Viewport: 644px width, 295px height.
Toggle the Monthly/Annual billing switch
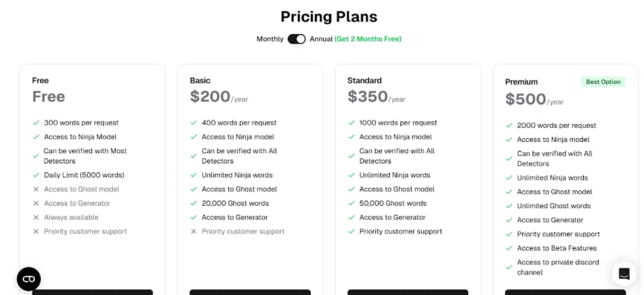coord(296,39)
